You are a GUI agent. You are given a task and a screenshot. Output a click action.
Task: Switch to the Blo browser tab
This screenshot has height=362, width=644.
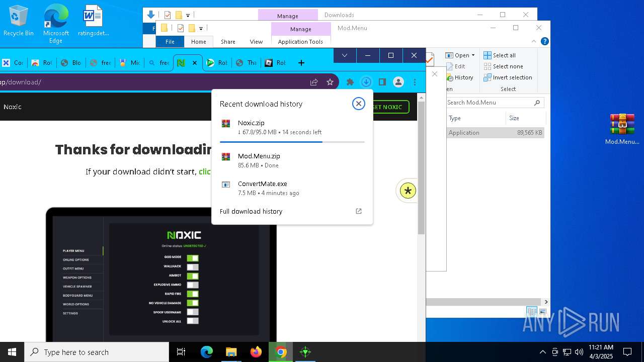pos(71,63)
